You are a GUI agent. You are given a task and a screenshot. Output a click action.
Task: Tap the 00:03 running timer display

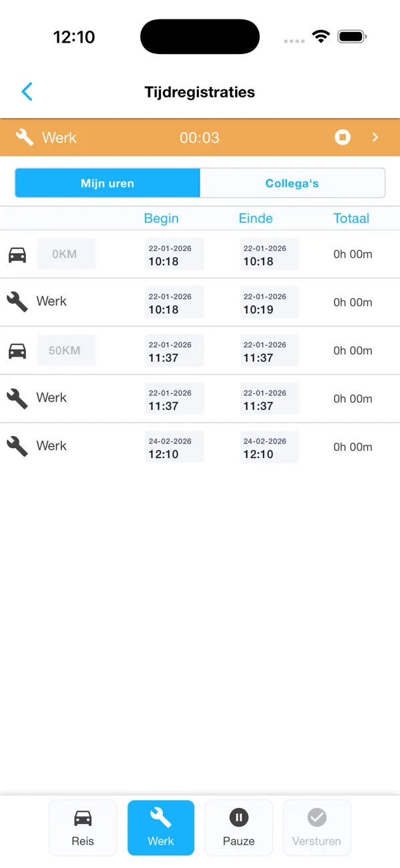[199, 138]
